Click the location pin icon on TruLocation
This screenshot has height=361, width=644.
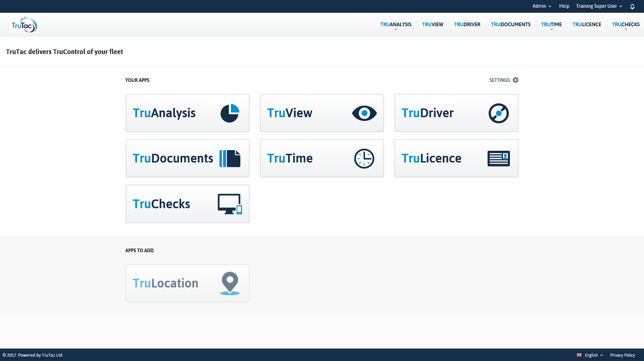230,283
